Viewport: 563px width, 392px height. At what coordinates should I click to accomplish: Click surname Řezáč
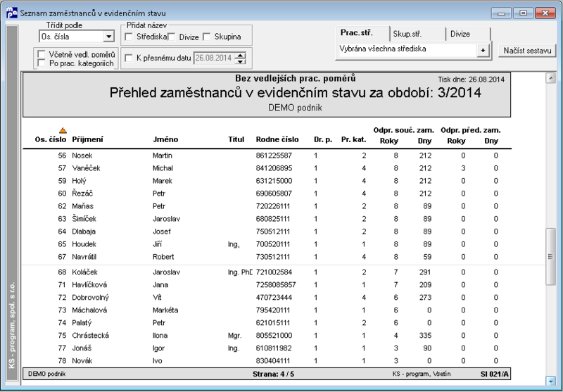click(82, 194)
